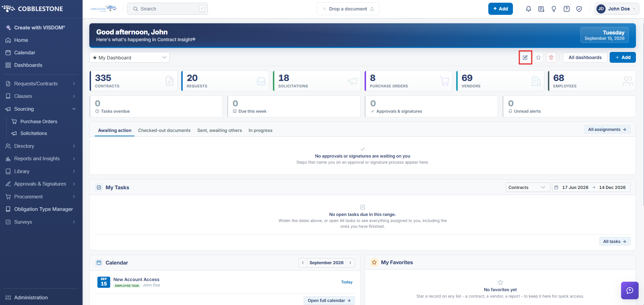Go to previous calendar month
This screenshot has width=644, height=305.
click(303, 263)
